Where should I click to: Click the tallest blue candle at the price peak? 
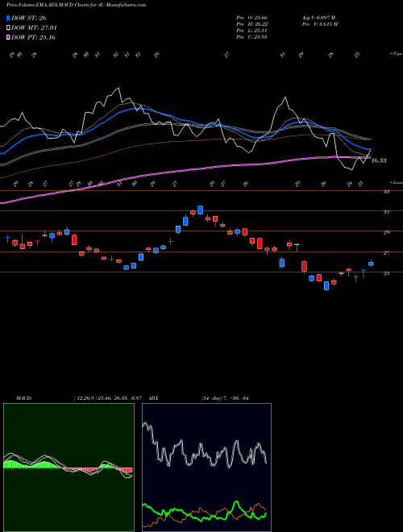coord(201,210)
